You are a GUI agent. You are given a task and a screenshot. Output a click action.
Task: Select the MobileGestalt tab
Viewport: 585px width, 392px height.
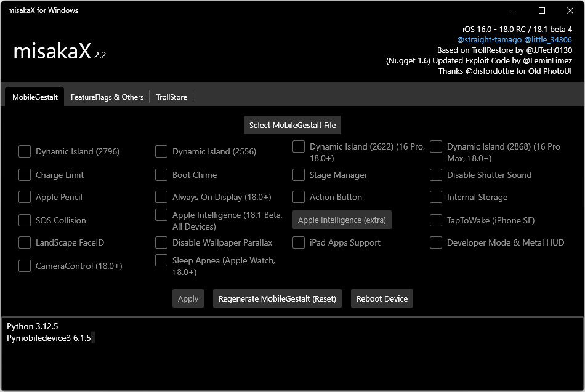35,97
